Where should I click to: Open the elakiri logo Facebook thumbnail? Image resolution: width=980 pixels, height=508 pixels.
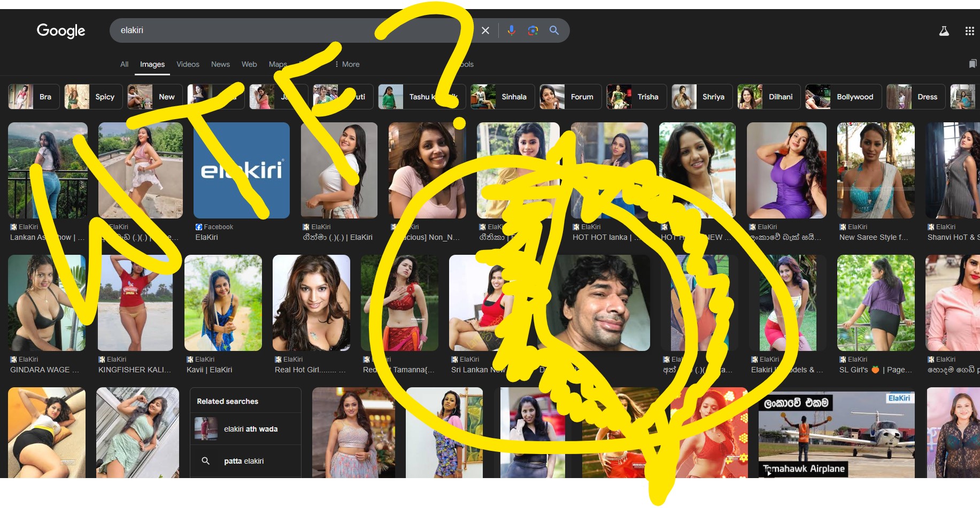click(x=242, y=170)
